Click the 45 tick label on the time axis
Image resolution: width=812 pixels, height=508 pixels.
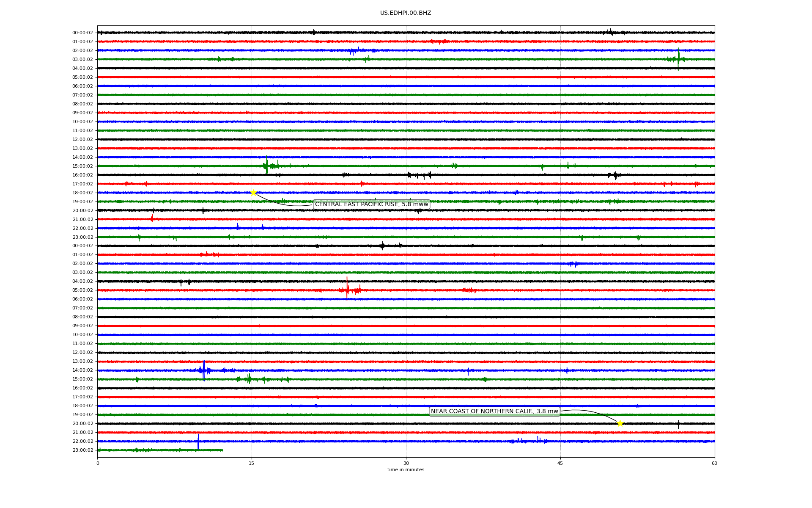560,463
